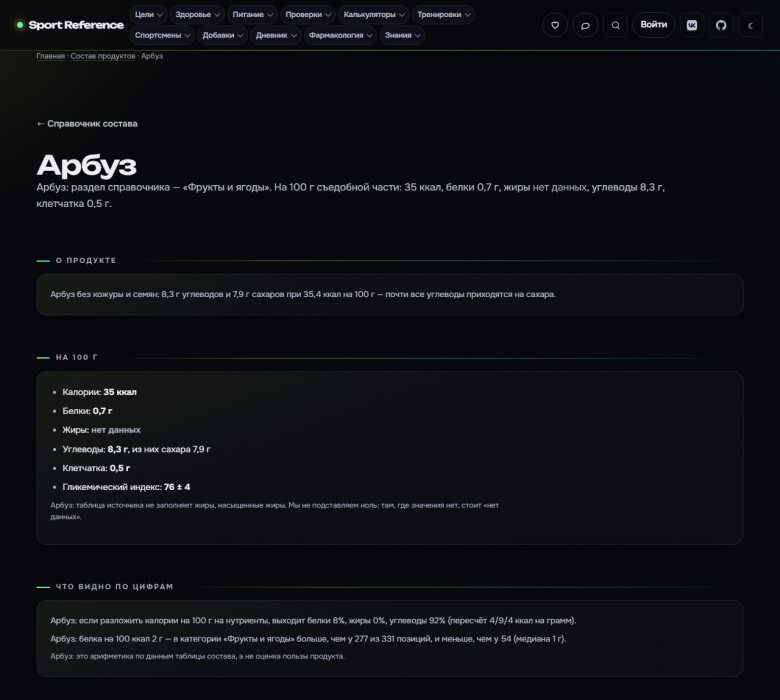Click the О ПРОДУКТЕ section header
This screenshot has height=700, width=780.
[x=86, y=260]
